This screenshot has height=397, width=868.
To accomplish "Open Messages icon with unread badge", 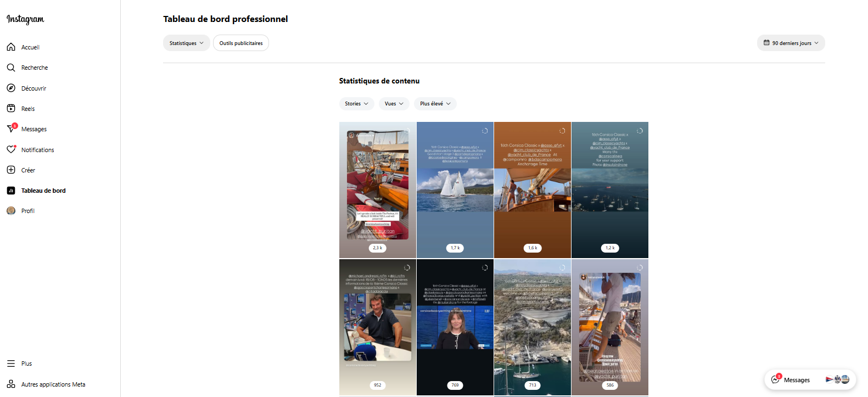I will 11,129.
